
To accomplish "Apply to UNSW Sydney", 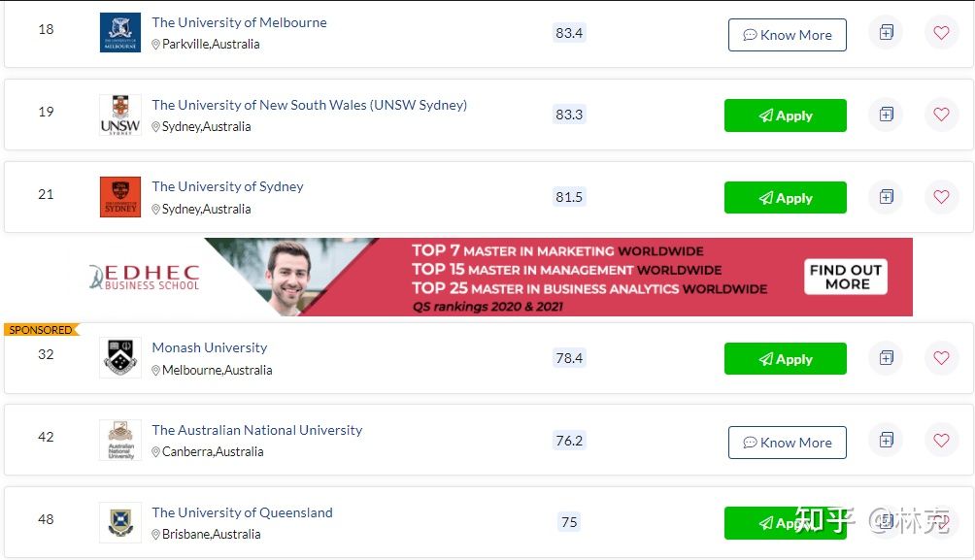I will tap(786, 115).
